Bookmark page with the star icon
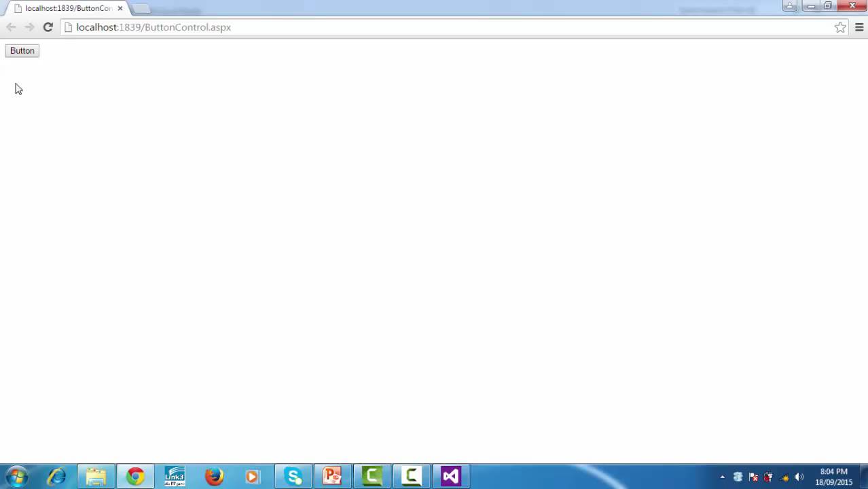The height and width of the screenshot is (489, 868). coord(840,27)
